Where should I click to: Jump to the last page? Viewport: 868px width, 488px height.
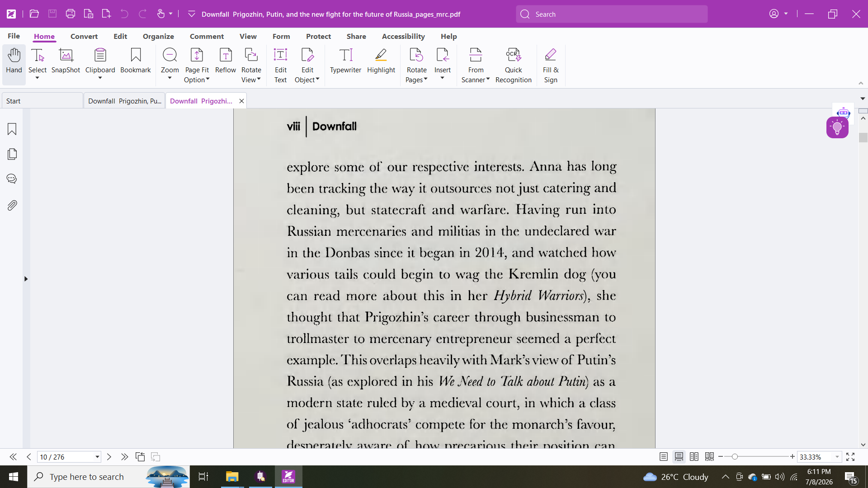124,457
